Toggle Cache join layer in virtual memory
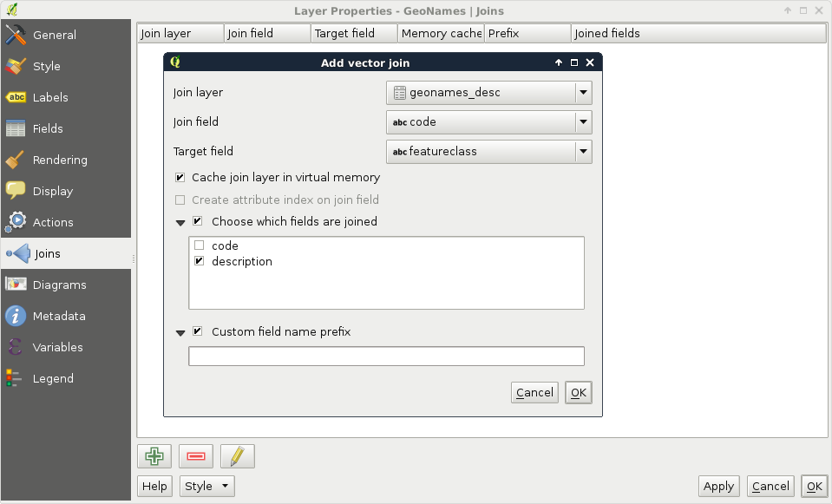832x504 pixels. tap(180, 177)
